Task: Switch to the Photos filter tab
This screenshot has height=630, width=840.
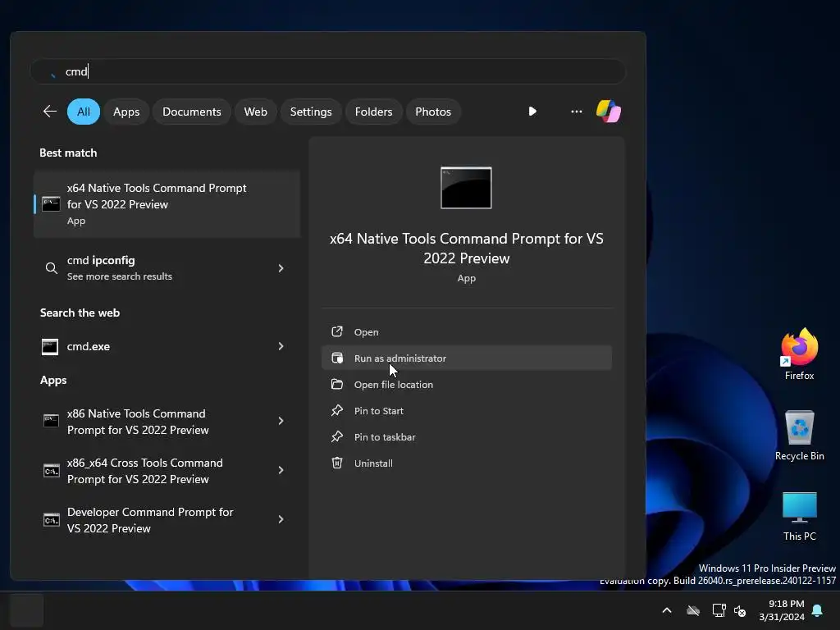Action: 433,112
